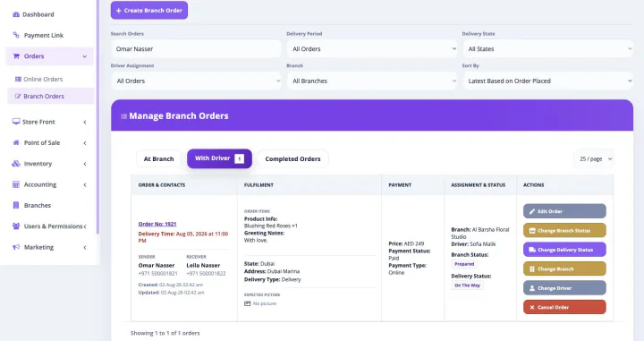Click the No picture image icon
Image resolution: width=644 pixels, height=341 pixels.
tap(247, 303)
